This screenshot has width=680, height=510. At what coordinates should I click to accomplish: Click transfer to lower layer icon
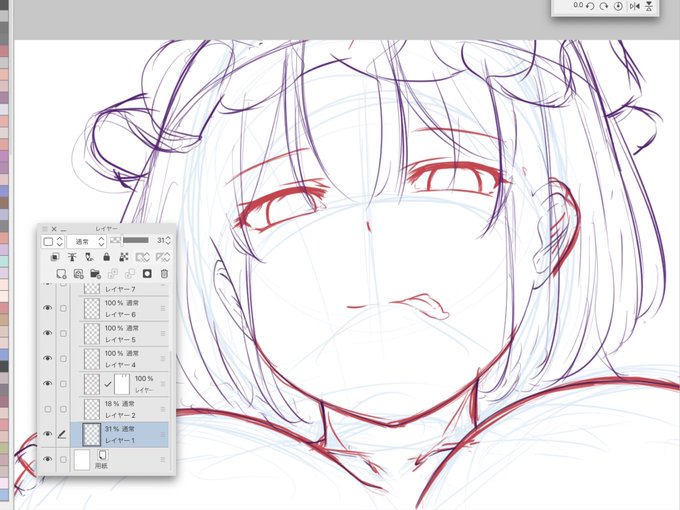113,274
